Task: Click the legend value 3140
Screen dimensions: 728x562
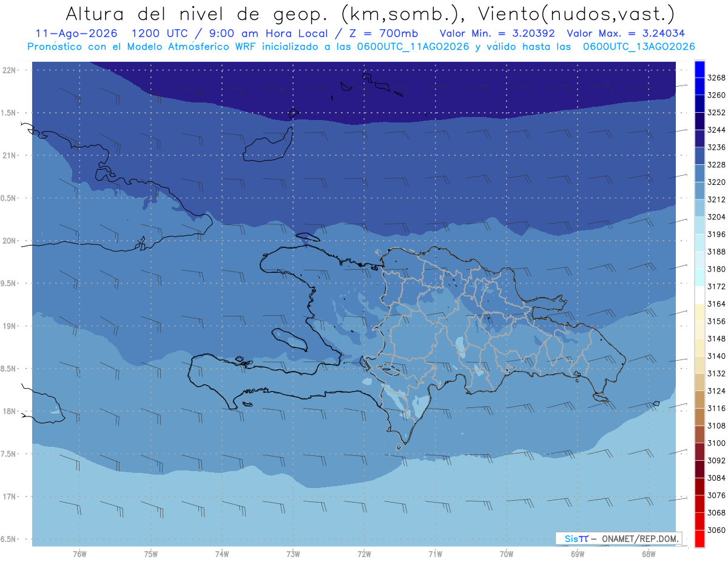Action: (716, 356)
